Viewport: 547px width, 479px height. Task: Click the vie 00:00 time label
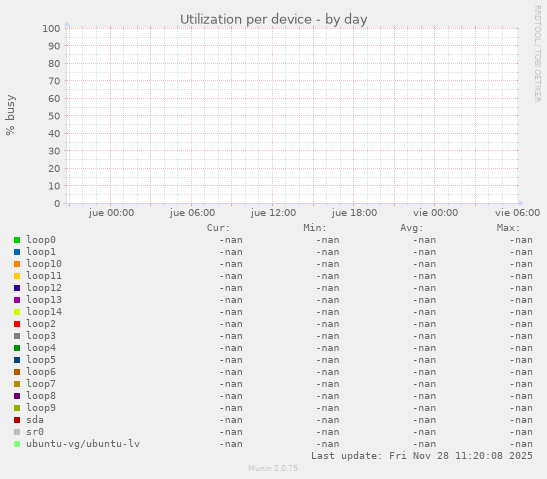point(435,213)
